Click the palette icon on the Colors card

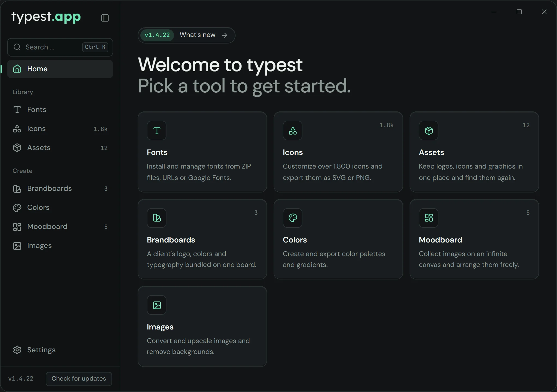293,218
